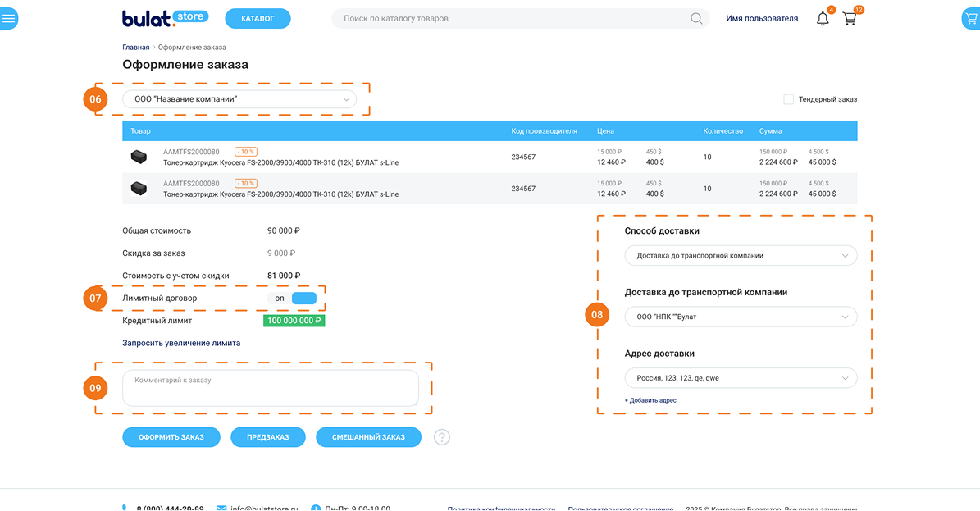Open the transport company ООО НПК Булат dropdown
This screenshot has height=511, width=980.
tap(741, 317)
